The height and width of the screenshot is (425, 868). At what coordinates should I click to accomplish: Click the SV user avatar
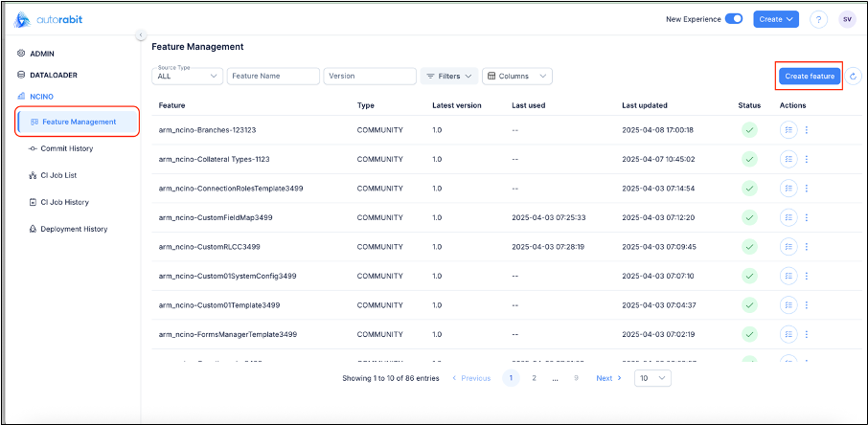pyautogui.click(x=847, y=19)
